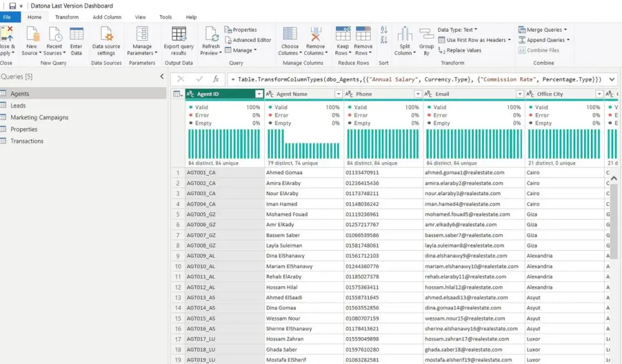Open the Email column filter dropdown
Viewport: 622px width, 364px height.
tap(519, 94)
